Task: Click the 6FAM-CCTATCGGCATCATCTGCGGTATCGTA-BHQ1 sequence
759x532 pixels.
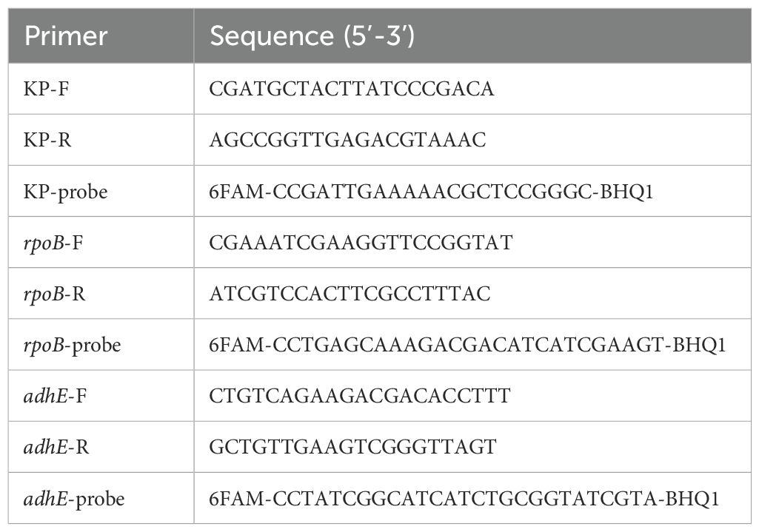Action: (x=465, y=498)
